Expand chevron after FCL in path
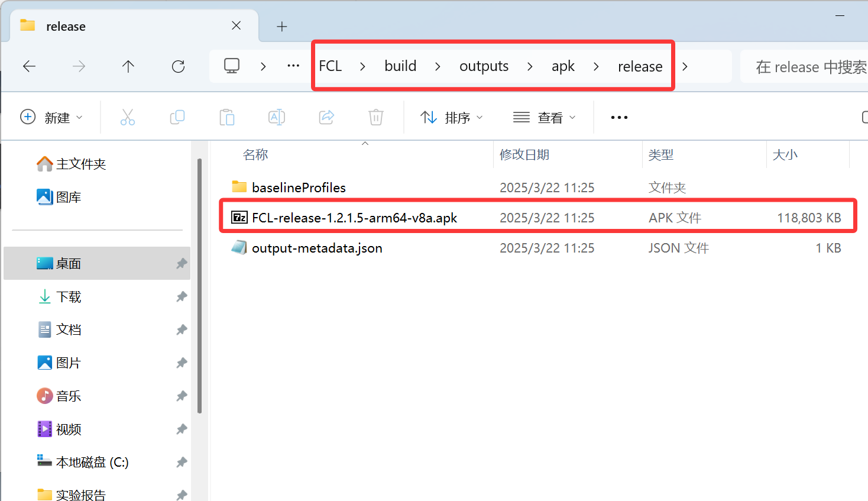Image resolution: width=868 pixels, height=501 pixels. tap(362, 66)
